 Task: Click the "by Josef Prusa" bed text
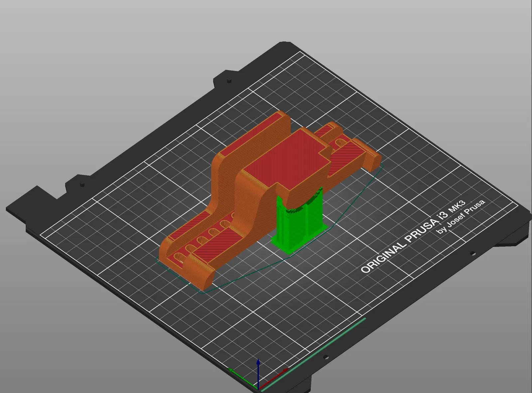pyautogui.click(x=461, y=216)
